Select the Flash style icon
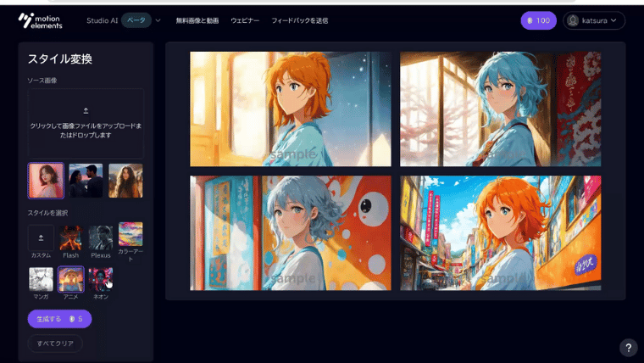This screenshot has height=363, width=644. point(71,237)
